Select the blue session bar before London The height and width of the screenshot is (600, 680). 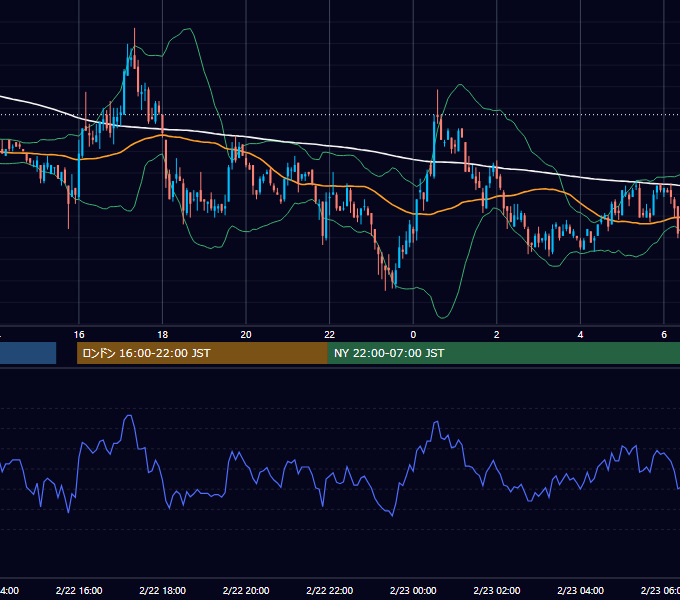click(x=28, y=353)
